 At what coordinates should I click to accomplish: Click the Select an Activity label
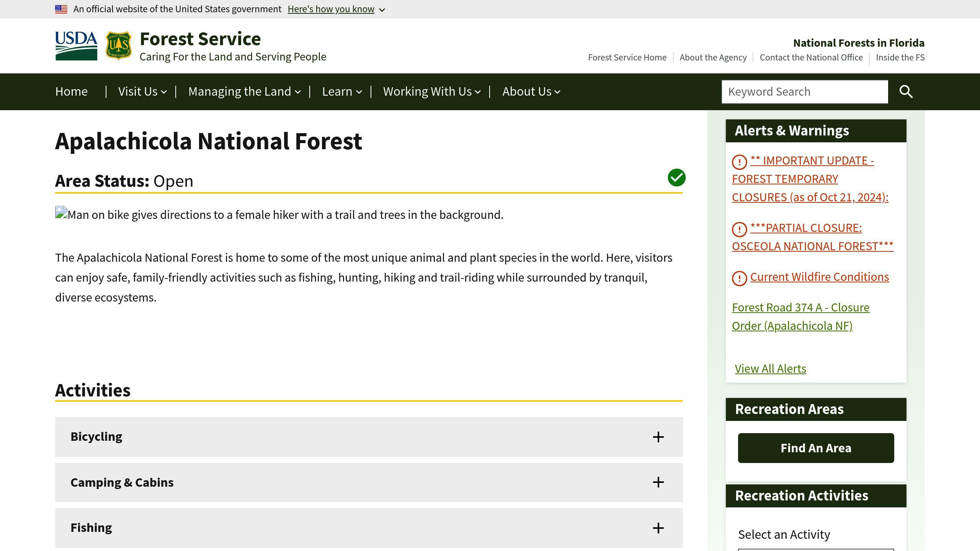784,535
